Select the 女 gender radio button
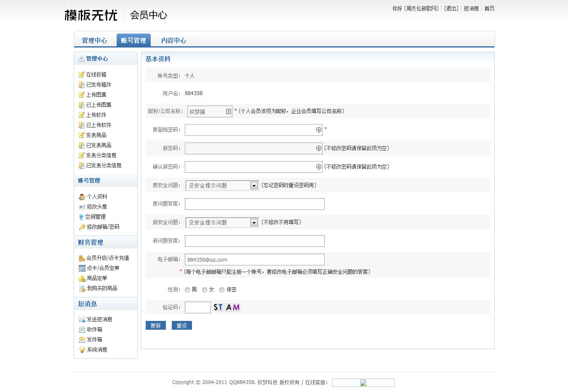568x392 pixels. (205, 290)
